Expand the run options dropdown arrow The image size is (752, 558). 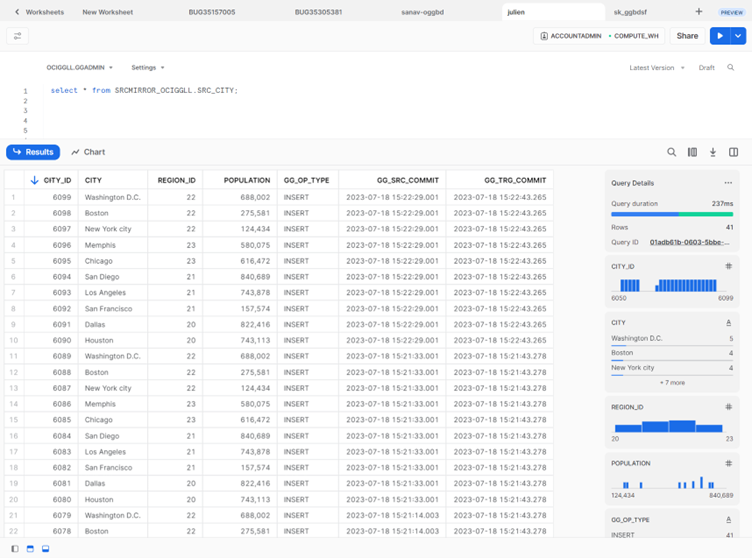coord(738,36)
